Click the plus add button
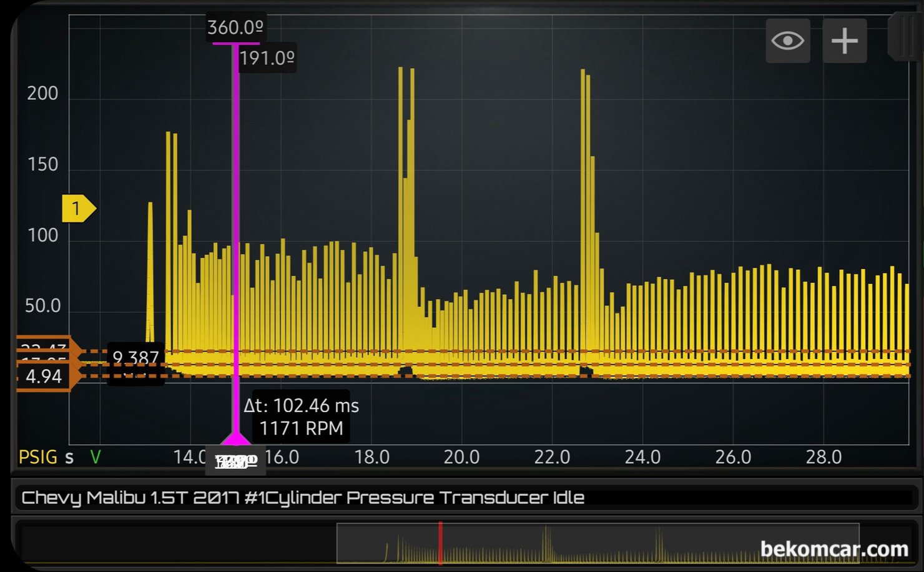 [x=844, y=41]
